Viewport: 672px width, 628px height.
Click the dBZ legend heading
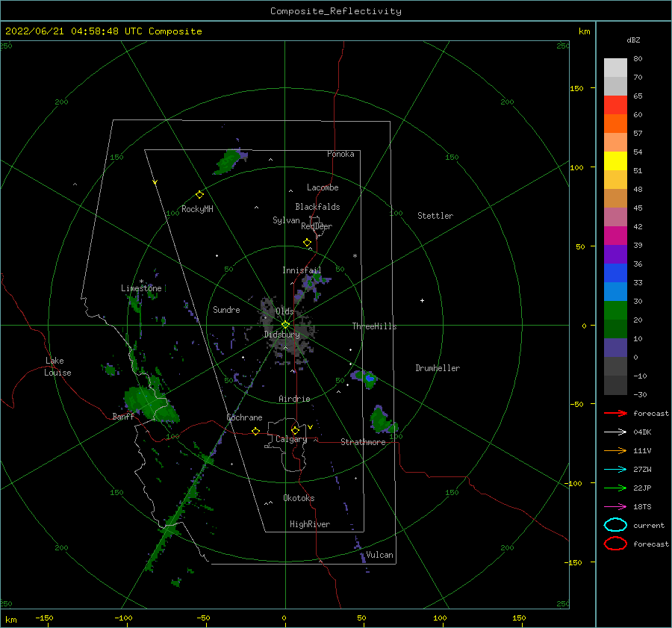coord(633,40)
